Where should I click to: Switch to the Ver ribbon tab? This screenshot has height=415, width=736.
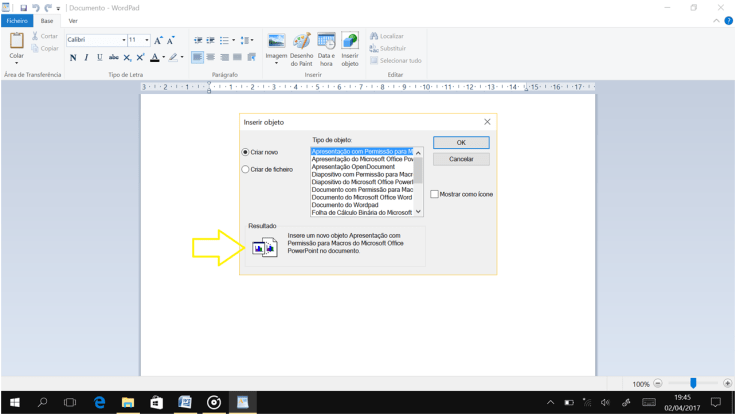click(x=72, y=20)
